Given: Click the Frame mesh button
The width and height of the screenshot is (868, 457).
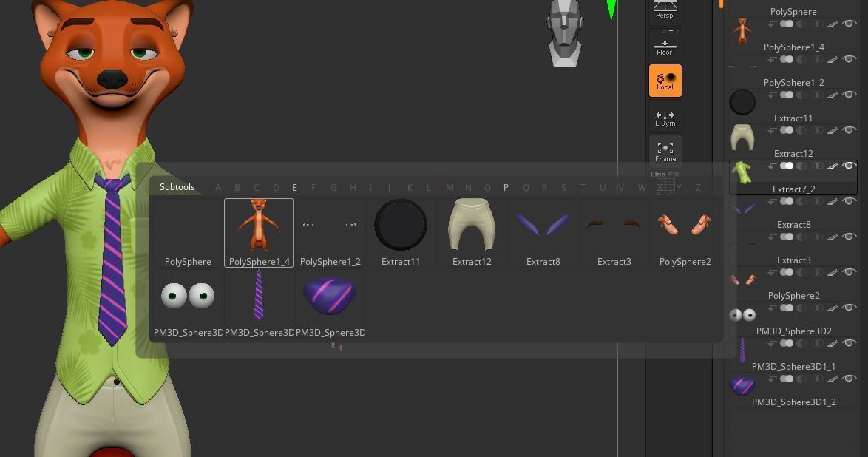Looking at the screenshot, I should pyautogui.click(x=665, y=152).
